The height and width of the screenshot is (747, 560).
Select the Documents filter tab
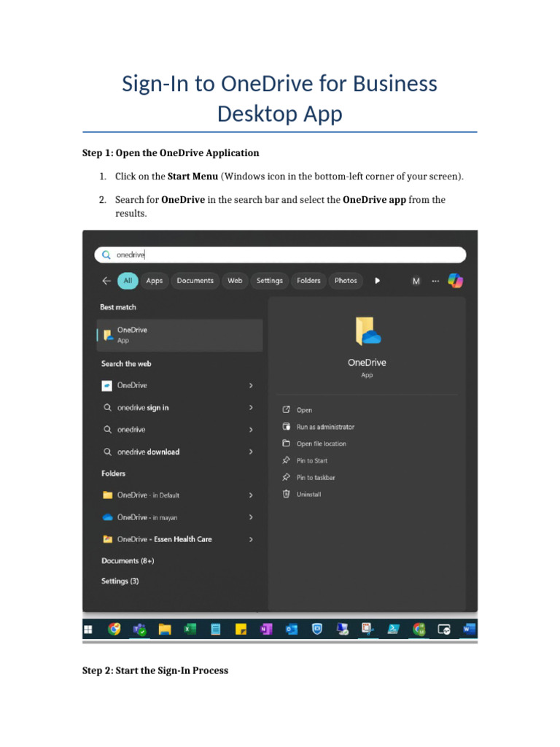[195, 281]
